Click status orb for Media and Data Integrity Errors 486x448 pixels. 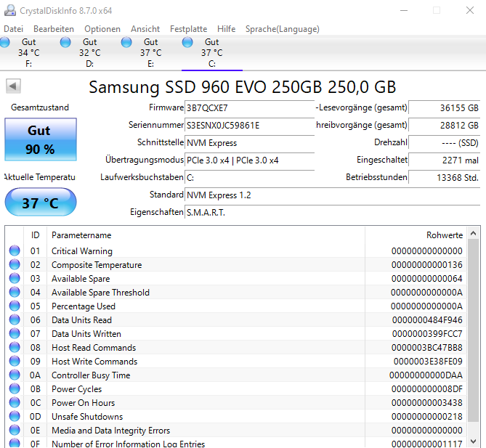click(x=15, y=430)
